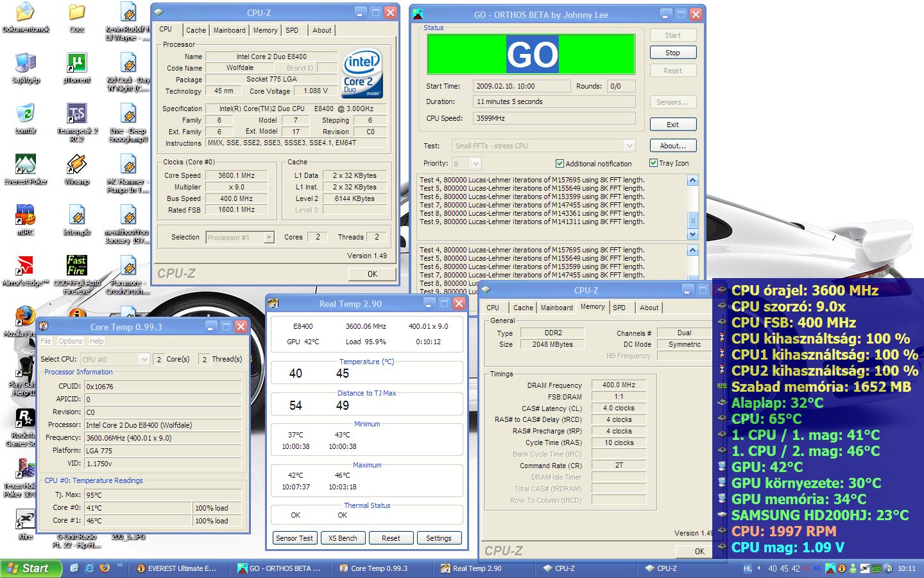Click the show desktop quick launch icon

pyautogui.click(x=74, y=568)
